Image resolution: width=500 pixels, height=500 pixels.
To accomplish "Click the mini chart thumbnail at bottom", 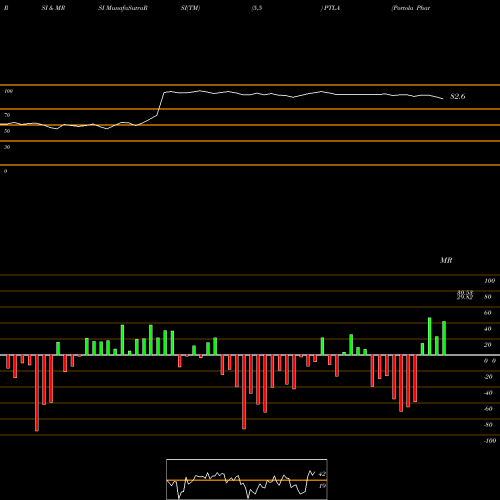I will [x=247, y=479].
